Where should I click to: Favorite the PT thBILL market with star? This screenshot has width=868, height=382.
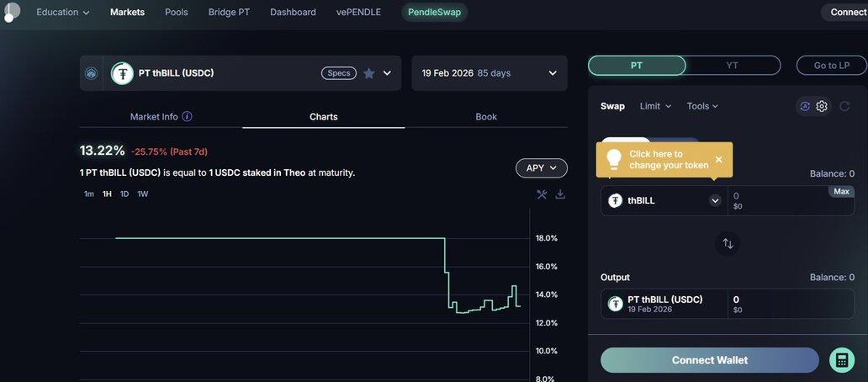pyautogui.click(x=368, y=73)
